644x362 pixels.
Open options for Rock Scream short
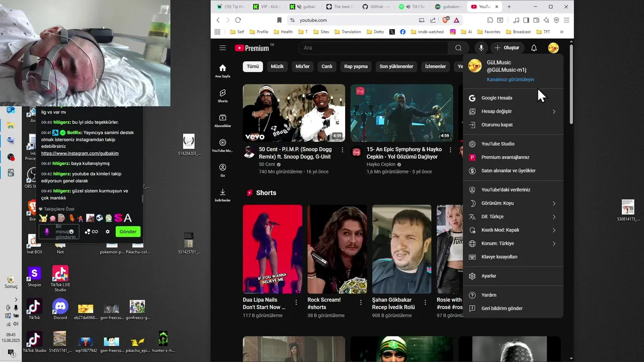361,303
